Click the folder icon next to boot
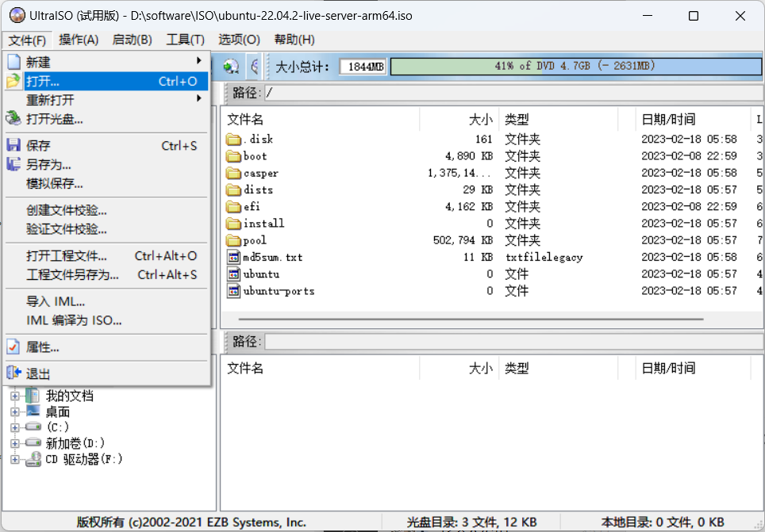Screen dimensions: 765x532 click(x=233, y=156)
